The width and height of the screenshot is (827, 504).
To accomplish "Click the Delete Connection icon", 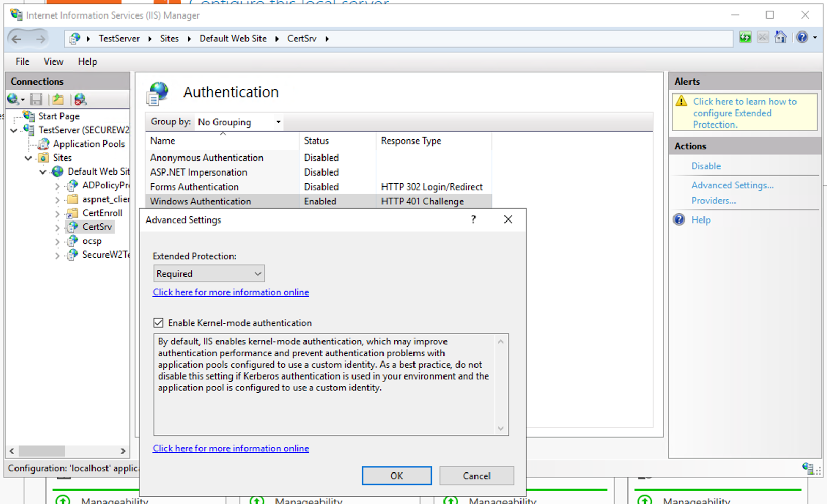I will point(80,99).
